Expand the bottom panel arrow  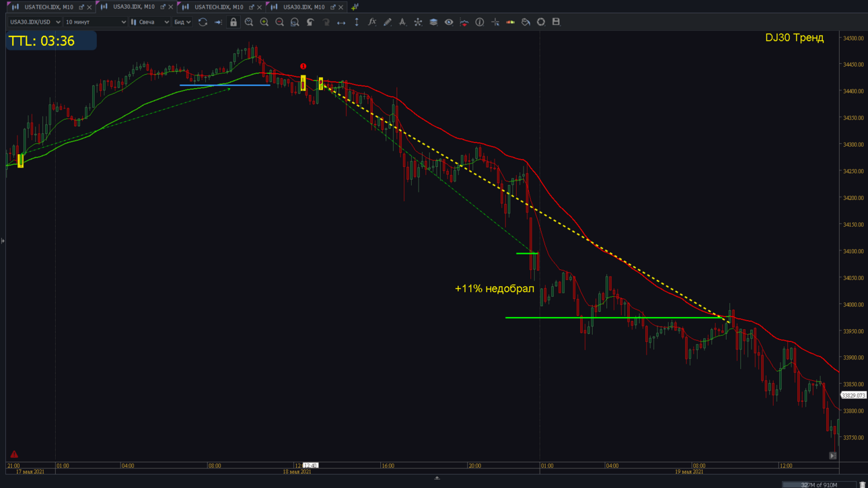click(437, 478)
